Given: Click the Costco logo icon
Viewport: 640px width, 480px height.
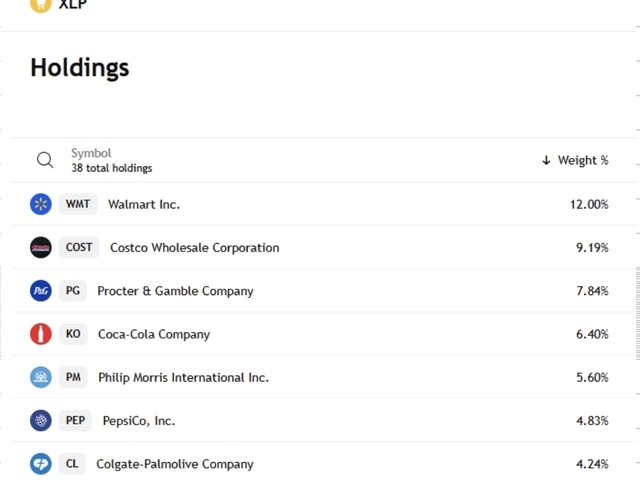Looking at the screenshot, I should pos(41,248).
